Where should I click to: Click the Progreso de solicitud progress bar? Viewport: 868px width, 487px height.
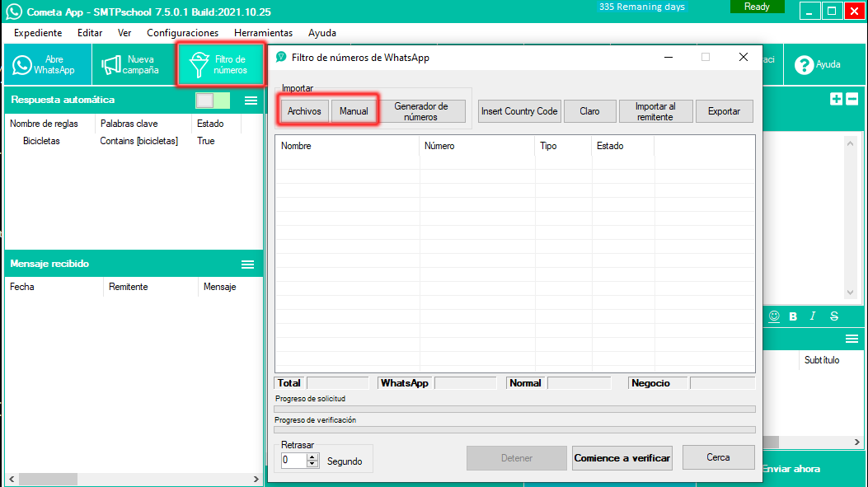click(x=515, y=409)
